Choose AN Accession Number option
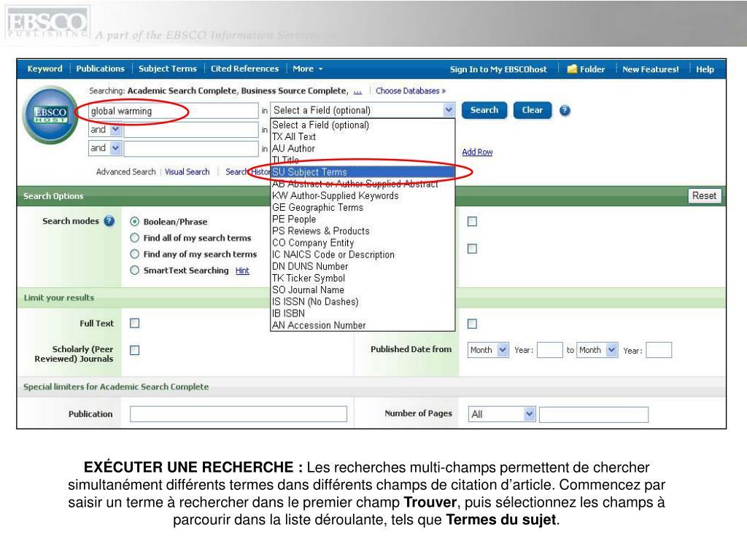Image resolution: width=747 pixels, height=560 pixels. 363,325
